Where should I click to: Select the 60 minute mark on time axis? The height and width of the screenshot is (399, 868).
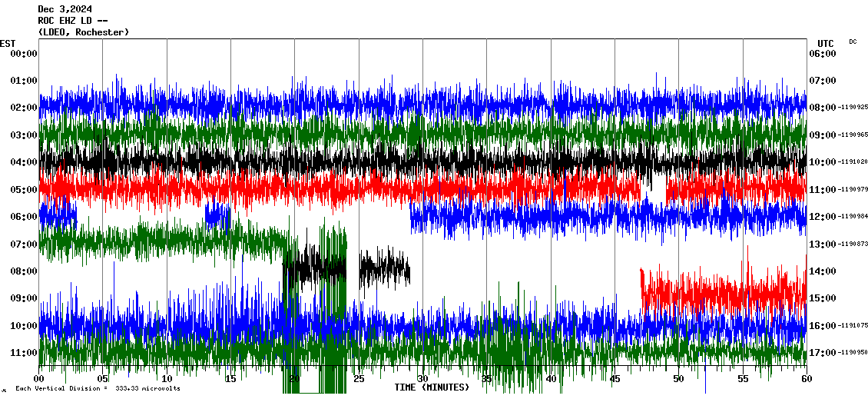tap(806, 379)
